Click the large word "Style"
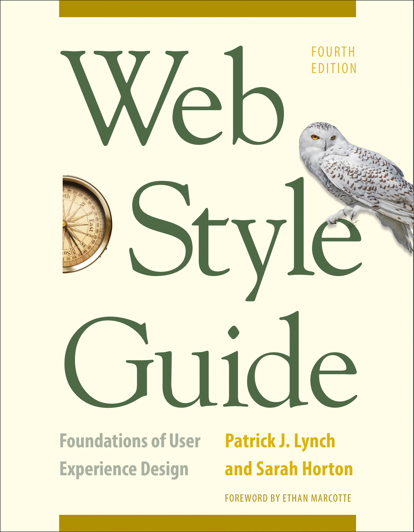The height and width of the screenshot is (532, 414). 245,239
